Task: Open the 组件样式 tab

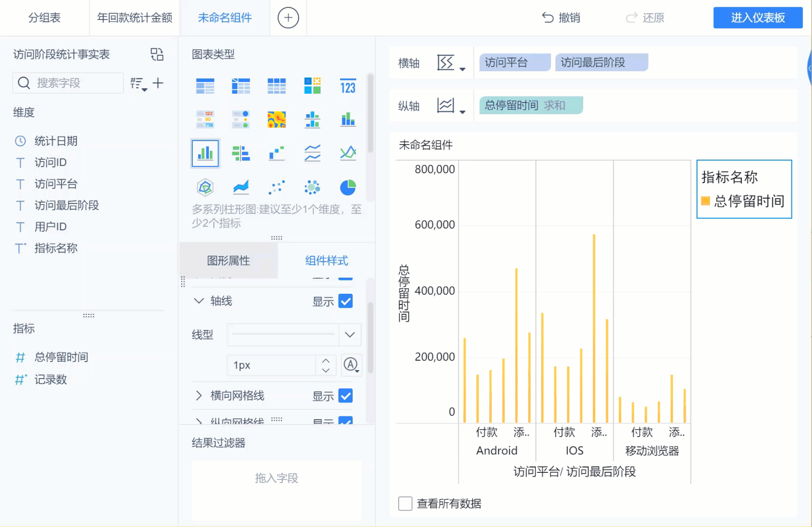Action: 326,261
